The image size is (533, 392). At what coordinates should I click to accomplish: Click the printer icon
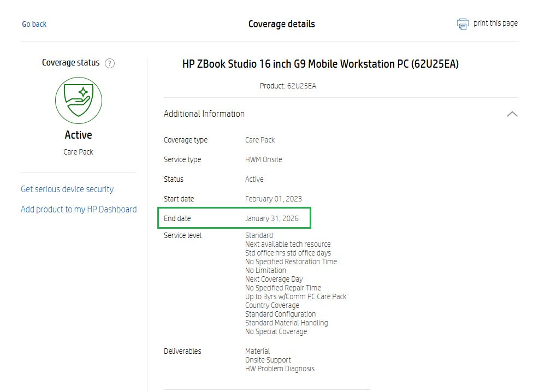463,24
